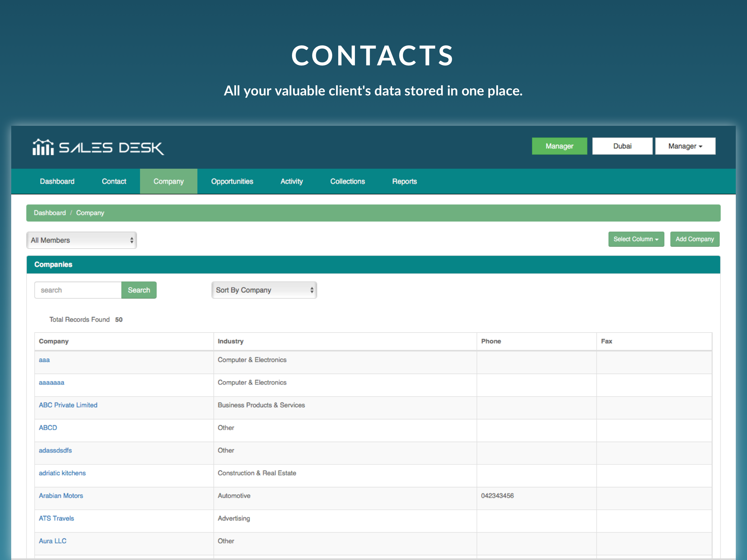
Task: Open the aaaaaaa company link
Action: (51, 382)
